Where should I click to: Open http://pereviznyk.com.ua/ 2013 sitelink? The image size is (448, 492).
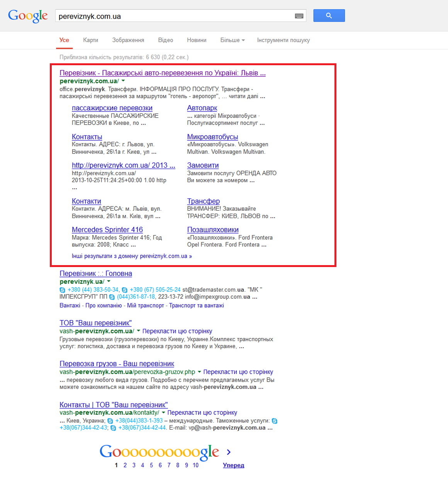(x=124, y=165)
